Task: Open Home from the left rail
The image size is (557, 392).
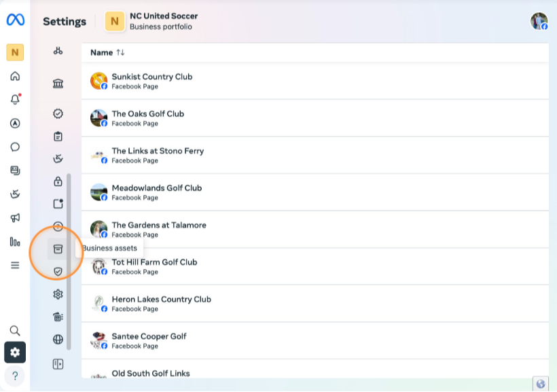Action: point(15,76)
